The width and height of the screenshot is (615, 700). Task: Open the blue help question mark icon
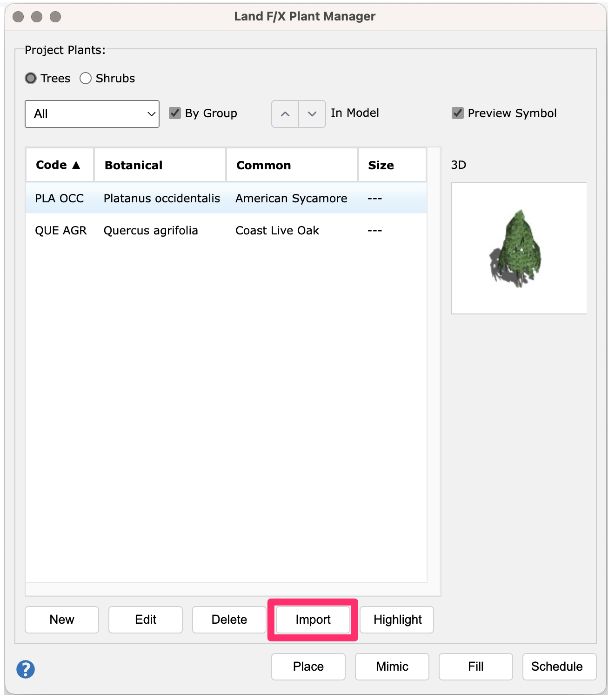tap(26, 669)
